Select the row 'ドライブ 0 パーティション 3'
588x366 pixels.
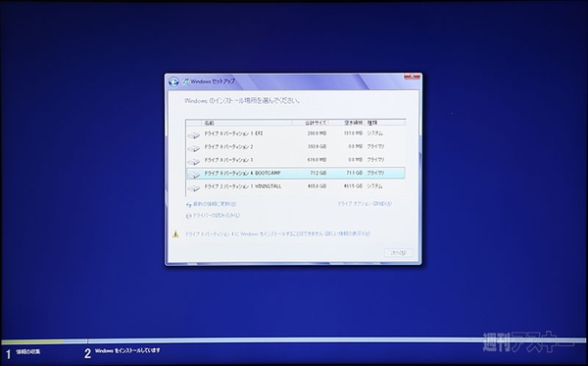296,160
